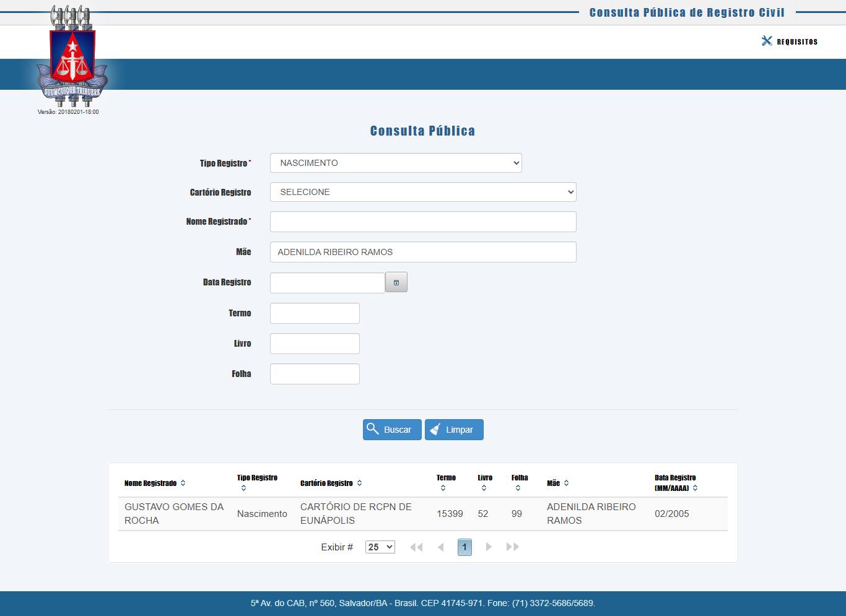The height and width of the screenshot is (616, 846).
Task: Go to first results page
Action: [x=416, y=547]
